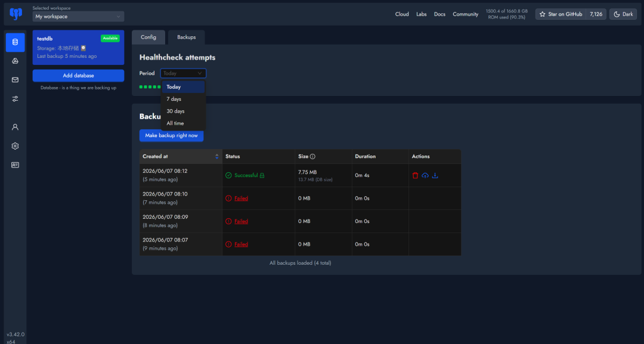
Task: Click encryption lock icon beside Successful
Action: [262, 176]
